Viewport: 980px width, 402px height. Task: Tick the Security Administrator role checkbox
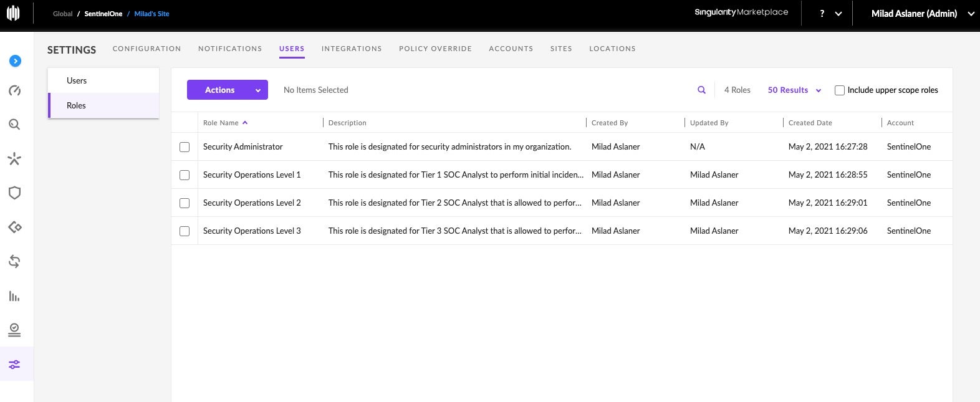pos(185,147)
